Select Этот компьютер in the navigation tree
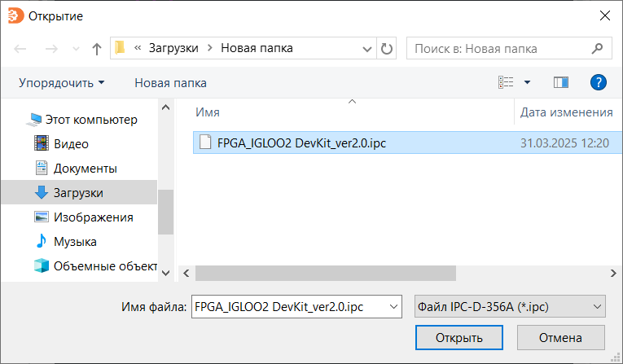Screen dimensions: 623x364 [91, 120]
